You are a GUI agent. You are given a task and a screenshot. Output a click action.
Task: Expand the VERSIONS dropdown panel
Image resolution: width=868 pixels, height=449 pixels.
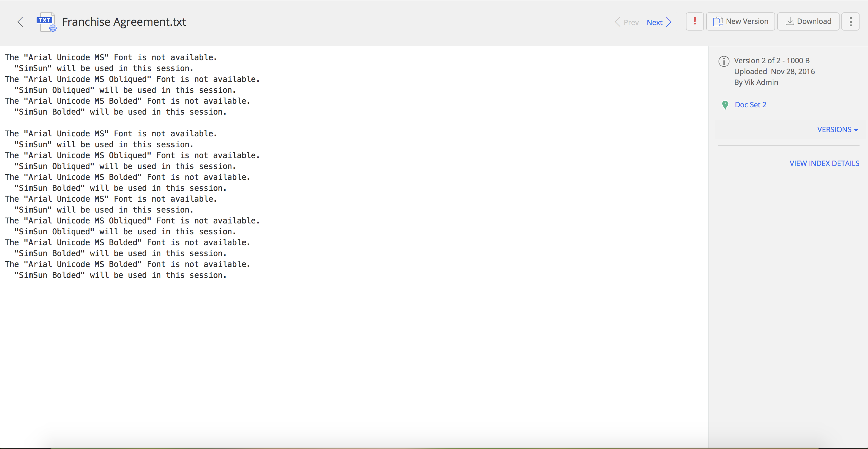(838, 129)
